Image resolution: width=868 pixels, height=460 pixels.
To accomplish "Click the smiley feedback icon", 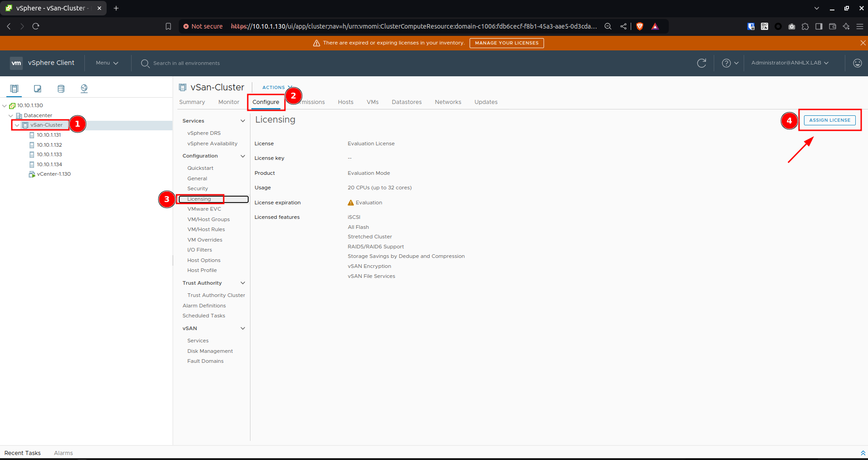I will coord(857,63).
